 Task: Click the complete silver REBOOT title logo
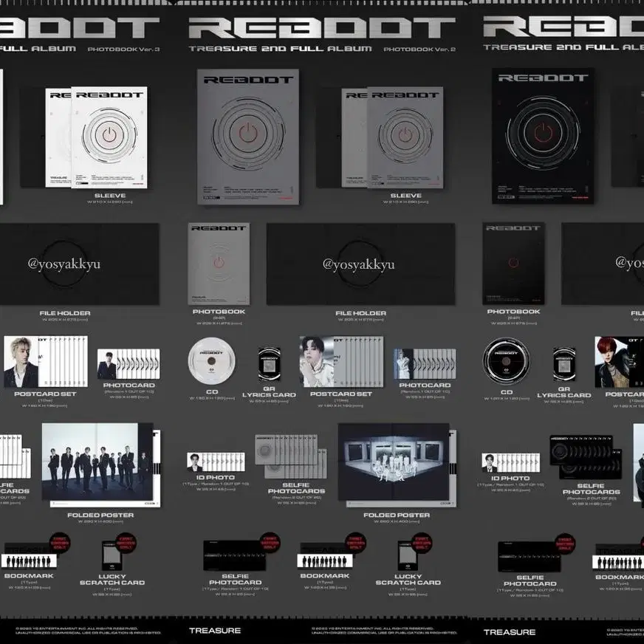point(322,27)
